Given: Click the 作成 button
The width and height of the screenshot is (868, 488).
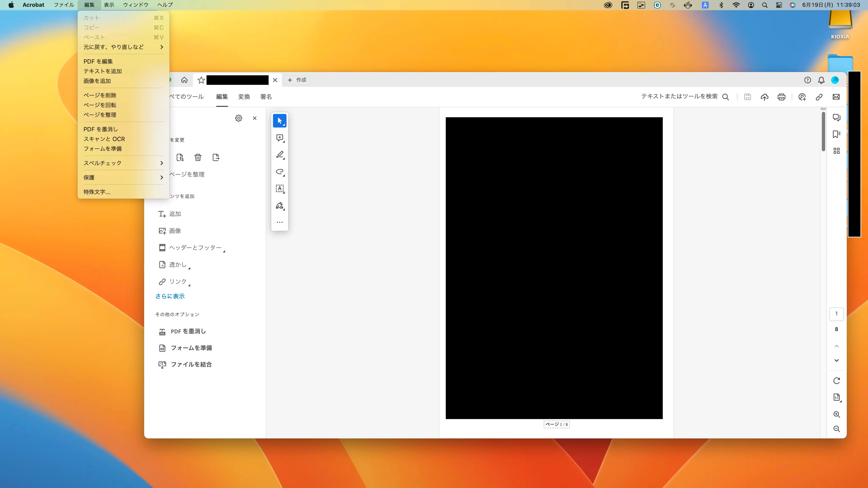Looking at the screenshot, I should (x=297, y=80).
